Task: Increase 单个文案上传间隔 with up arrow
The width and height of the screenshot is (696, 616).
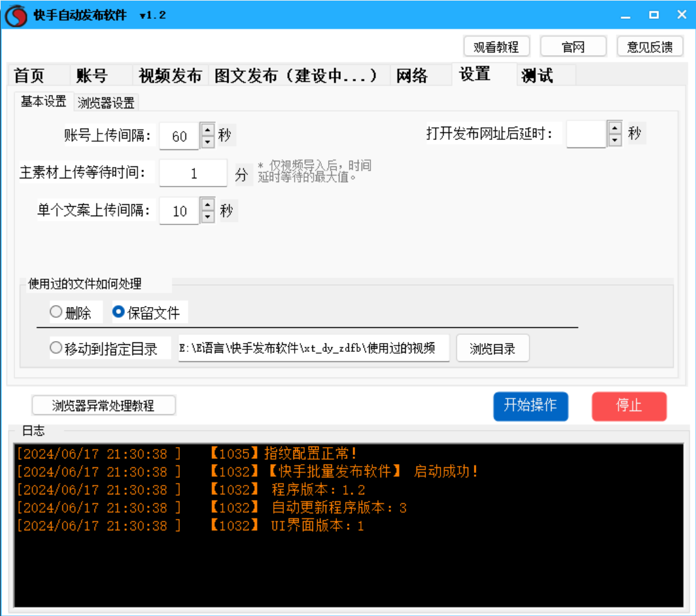Action: pos(208,204)
